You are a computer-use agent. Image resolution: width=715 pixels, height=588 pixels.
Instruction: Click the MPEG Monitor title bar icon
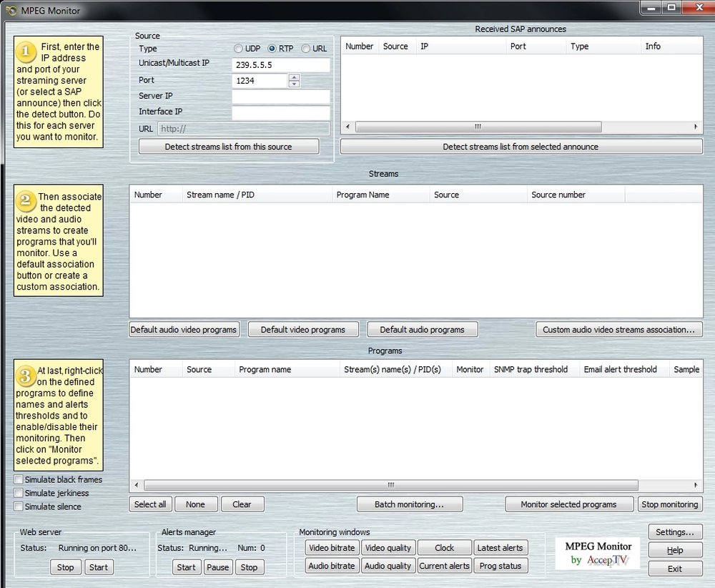pos(11,11)
